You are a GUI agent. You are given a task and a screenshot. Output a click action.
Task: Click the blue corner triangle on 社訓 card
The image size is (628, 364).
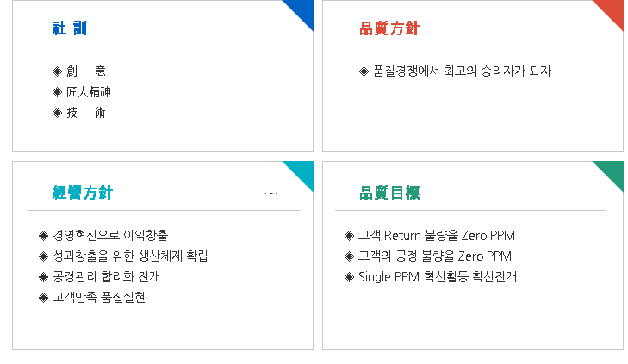(x=302, y=10)
